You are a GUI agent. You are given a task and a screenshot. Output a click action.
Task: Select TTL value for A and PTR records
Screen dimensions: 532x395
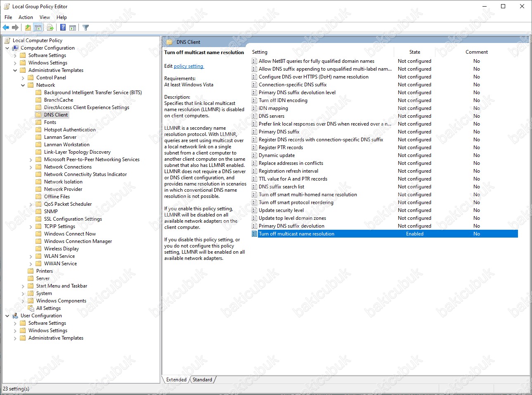pyautogui.click(x=293, y=179)
